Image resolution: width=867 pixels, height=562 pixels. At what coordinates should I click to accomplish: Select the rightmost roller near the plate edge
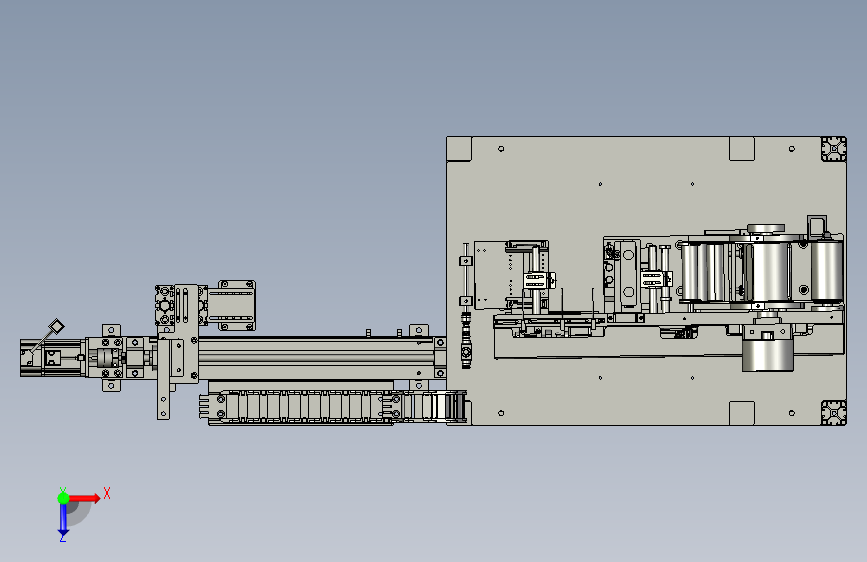[x=827, y=270]
